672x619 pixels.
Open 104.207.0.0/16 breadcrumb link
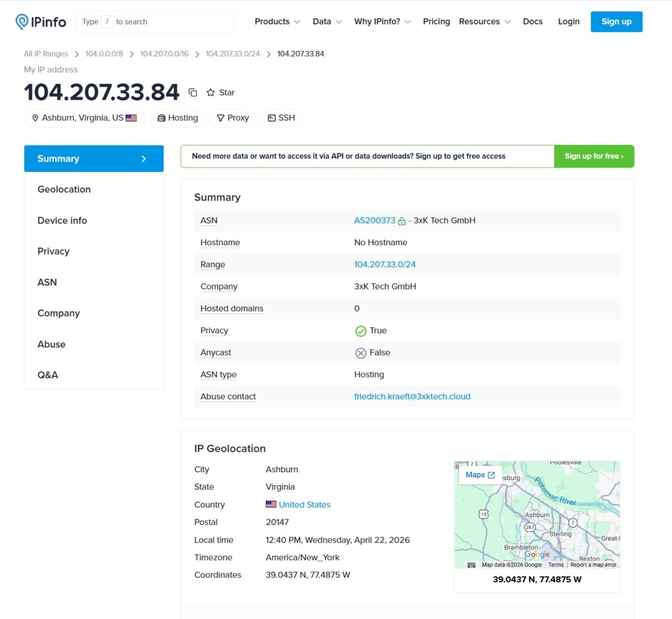point(164,54)
